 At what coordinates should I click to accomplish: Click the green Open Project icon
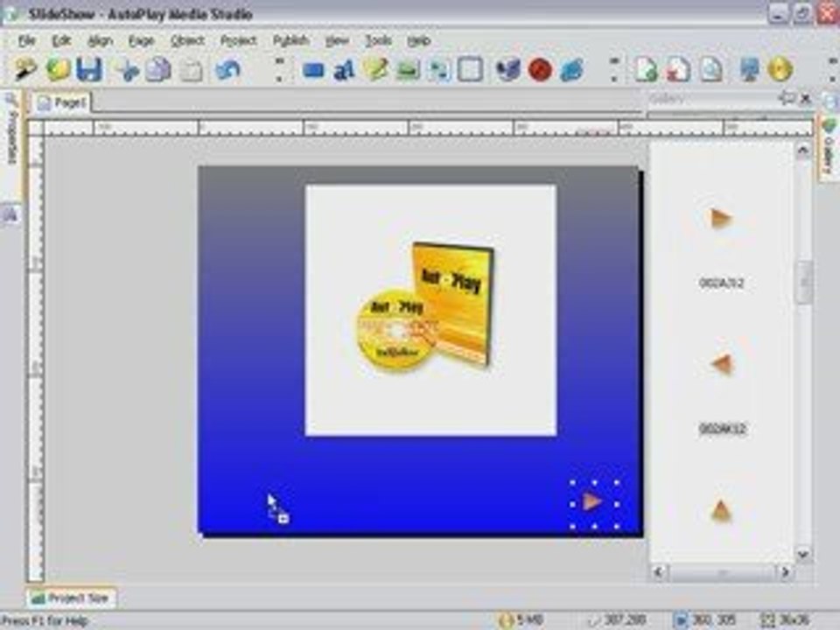point(58,70)
